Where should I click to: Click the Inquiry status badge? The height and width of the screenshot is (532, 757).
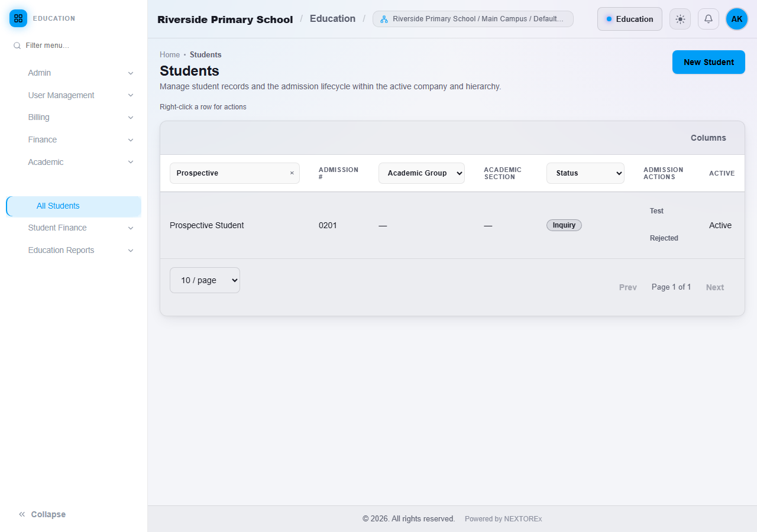(564, 225)
